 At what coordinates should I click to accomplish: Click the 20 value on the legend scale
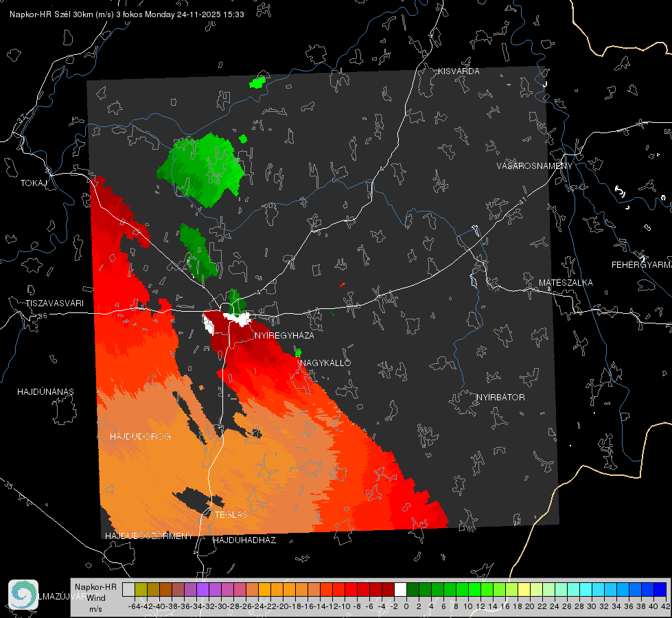pos(530,606)
